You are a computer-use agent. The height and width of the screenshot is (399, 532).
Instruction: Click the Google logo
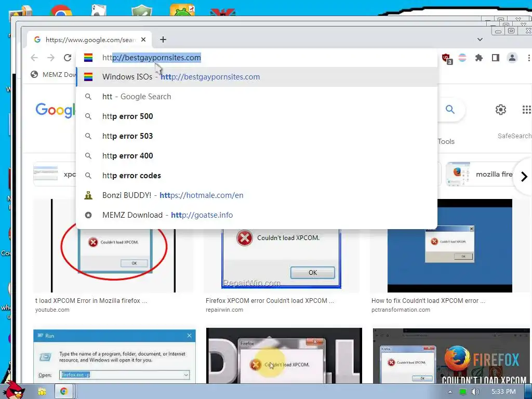pyautogui.click(x=55, y=110)
